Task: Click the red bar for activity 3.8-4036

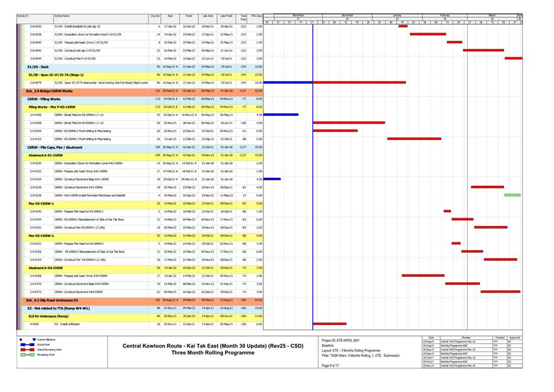Action: point(403,27)
